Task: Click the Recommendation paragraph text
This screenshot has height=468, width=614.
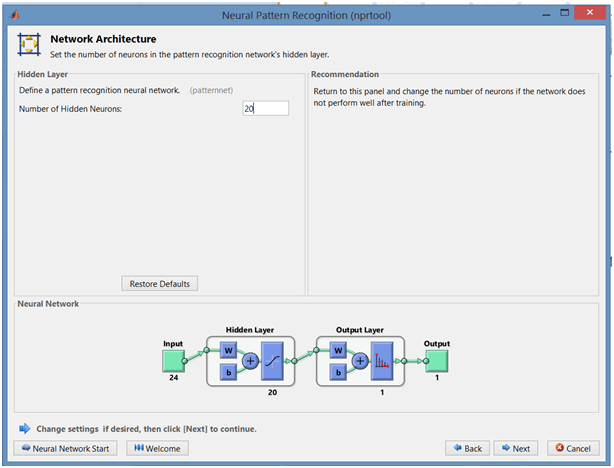Action: [x=449, y=97]
